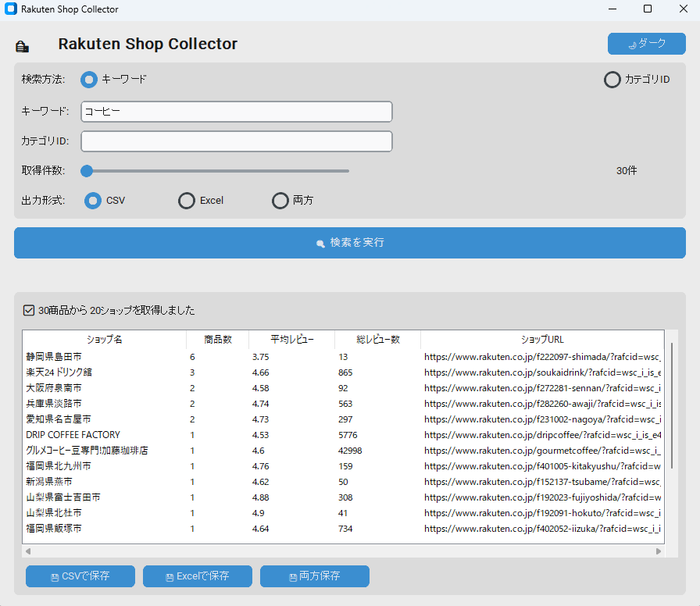The height and width of the screenshot is (606, 700).
Task: Click the shop icon beside app title
Action: [22, 46]
